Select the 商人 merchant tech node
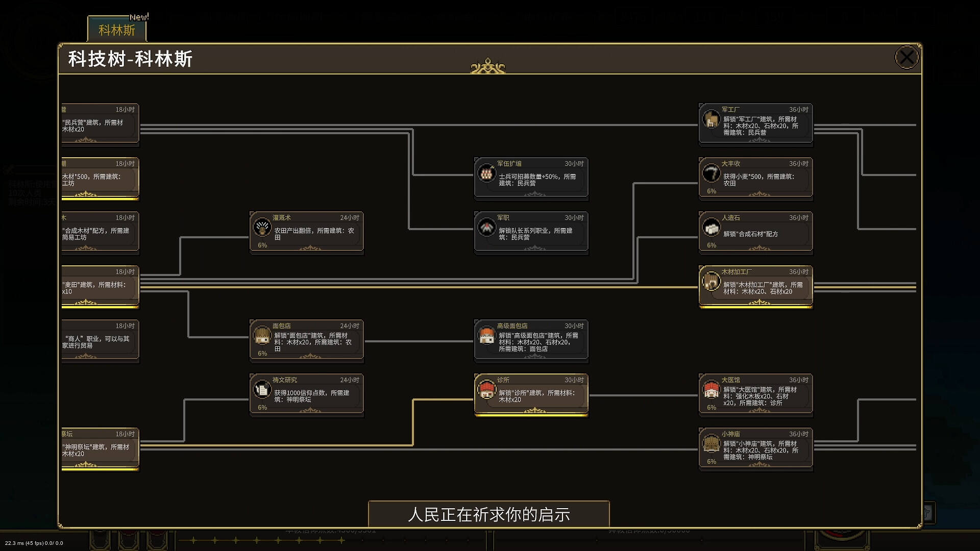 coord(100,340)
